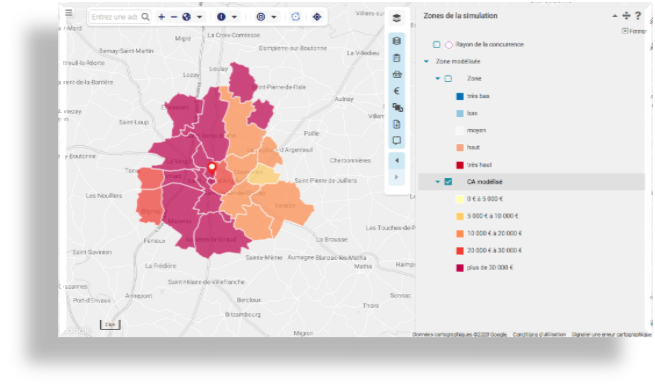The height and width of the screenshot is (390, 655).
Task: Click the zoom out minus icon
Action: pyautogui.click(x=174, y=17)
